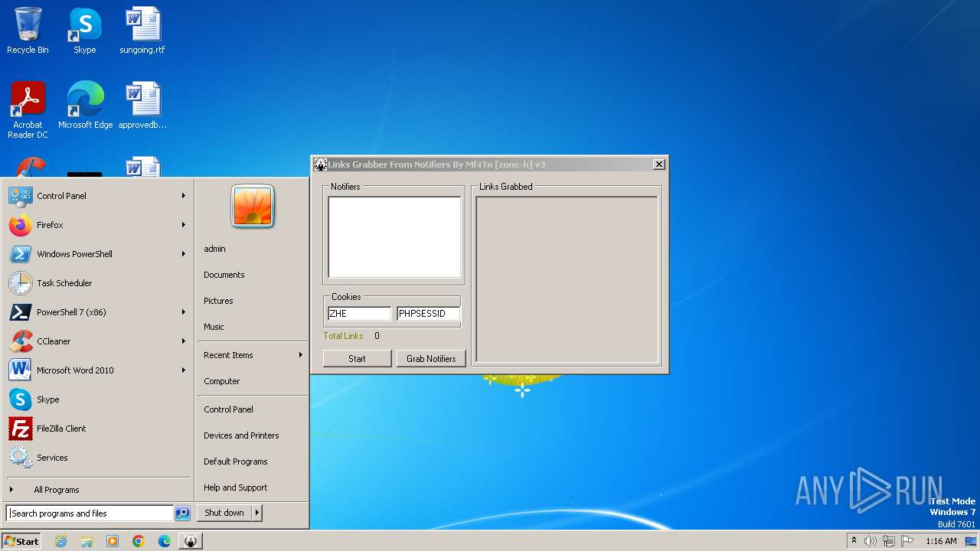Click the taskbar clock showing 1:16 AM

point(941,541)
